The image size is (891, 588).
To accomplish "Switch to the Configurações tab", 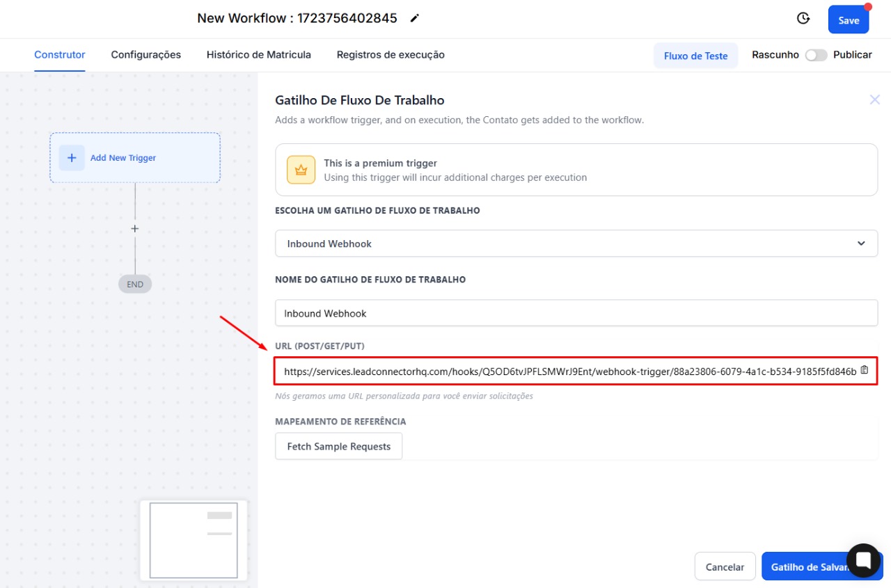I will tap(145, 55).
